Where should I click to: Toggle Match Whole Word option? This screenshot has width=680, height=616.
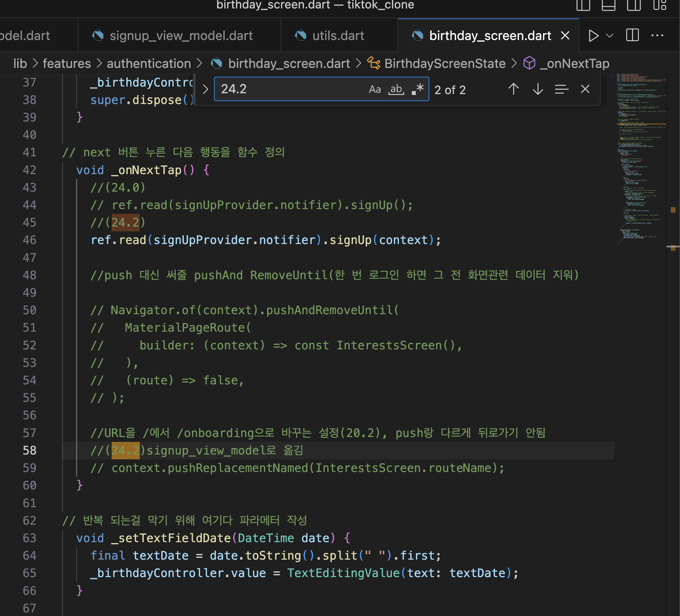tap(396, 89)
